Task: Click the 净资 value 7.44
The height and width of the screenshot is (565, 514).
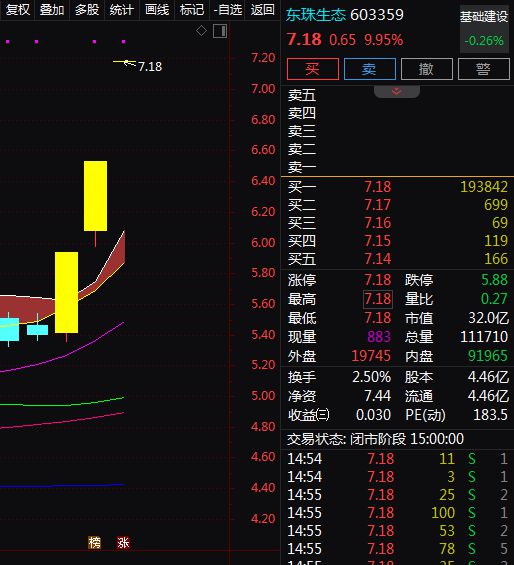Action: tap(377, 396)
